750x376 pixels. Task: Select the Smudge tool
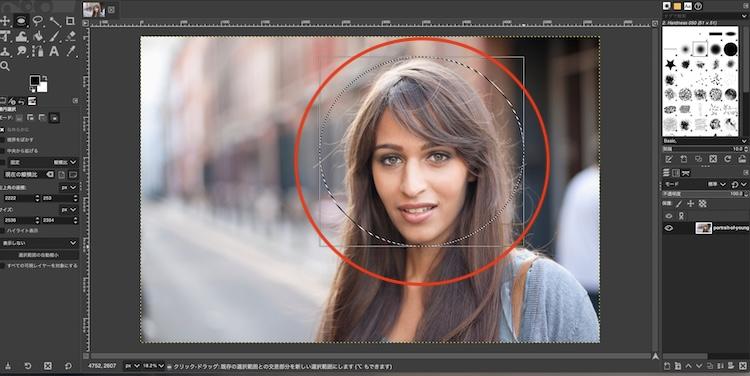tap(21, 51)
